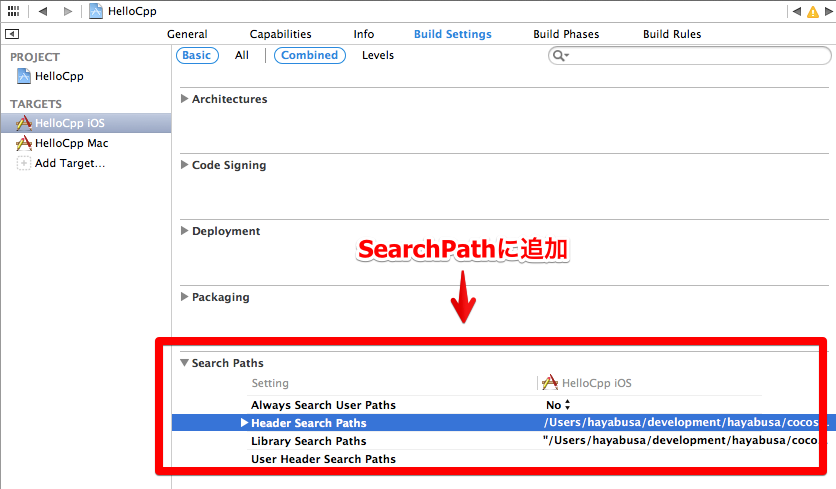The height and width of the screenshot is (489, 836).
Task: Expand the Code Signing section
Action: pos(184,165)
